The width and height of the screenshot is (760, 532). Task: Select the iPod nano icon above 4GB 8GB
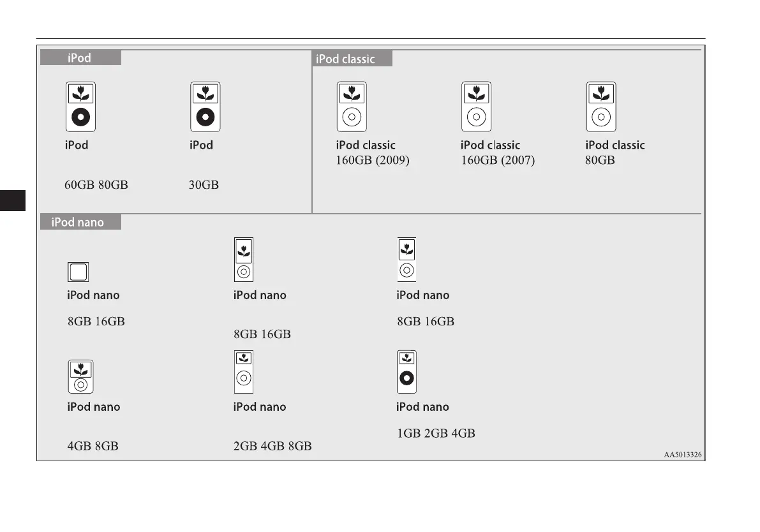(x=80, y=376)
